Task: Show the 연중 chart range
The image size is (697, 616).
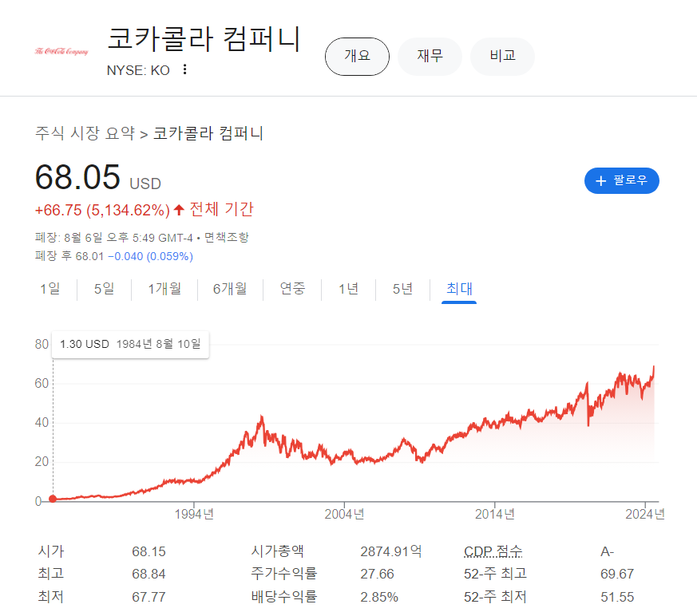Action: point(292,289)
